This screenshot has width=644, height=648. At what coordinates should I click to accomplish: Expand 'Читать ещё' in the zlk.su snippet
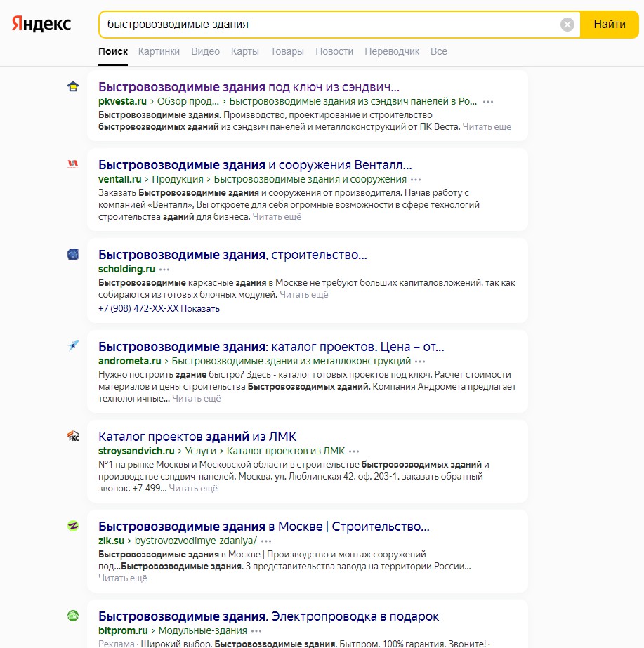123,578
